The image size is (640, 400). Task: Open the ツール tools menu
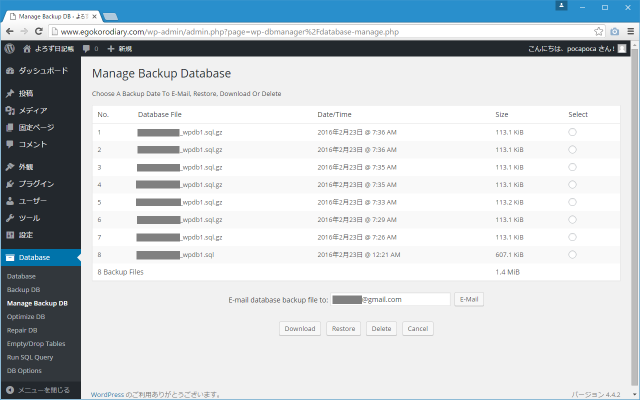click(x=29, y=217)
